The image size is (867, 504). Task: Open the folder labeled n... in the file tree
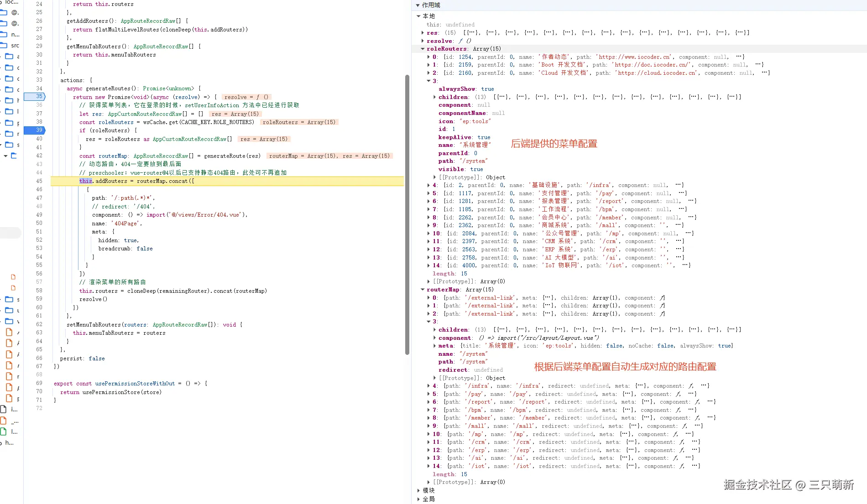[10, 34]
